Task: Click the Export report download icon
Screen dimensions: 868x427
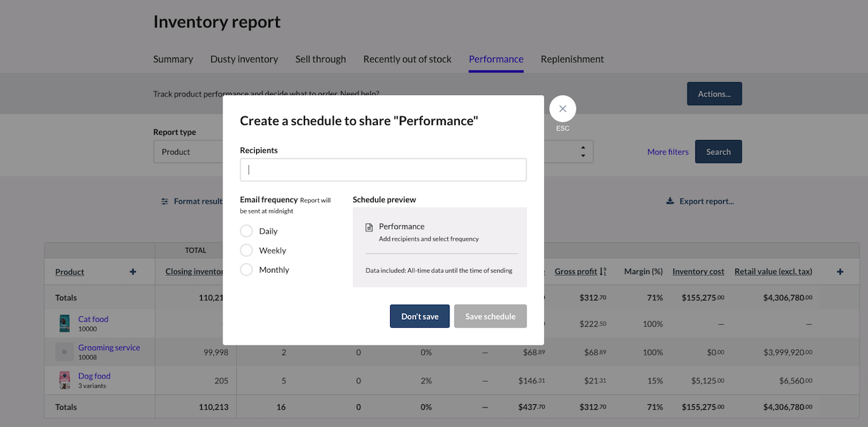Action: tap(670, 201)
